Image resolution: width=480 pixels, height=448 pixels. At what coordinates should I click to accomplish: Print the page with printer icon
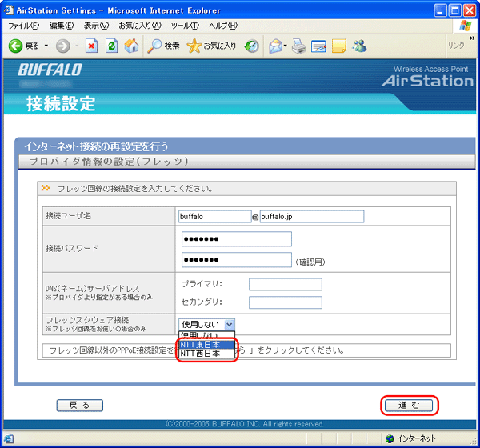(x=298, y=46)
